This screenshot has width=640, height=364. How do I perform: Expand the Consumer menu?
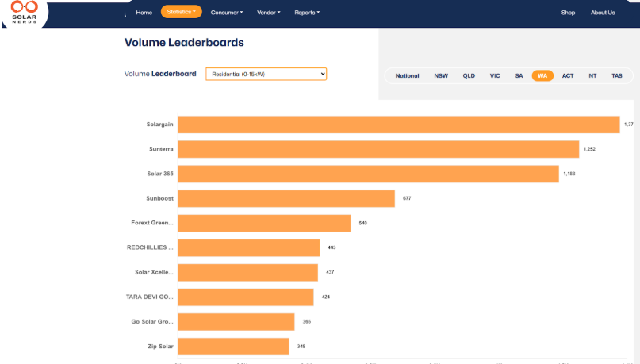[x=227, y=13]
